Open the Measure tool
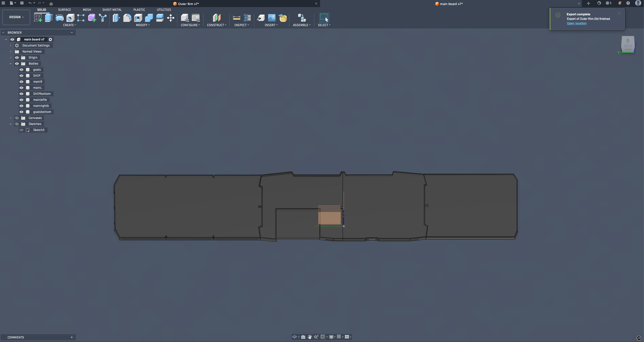644x342 pixels. (x=236, y=18)
